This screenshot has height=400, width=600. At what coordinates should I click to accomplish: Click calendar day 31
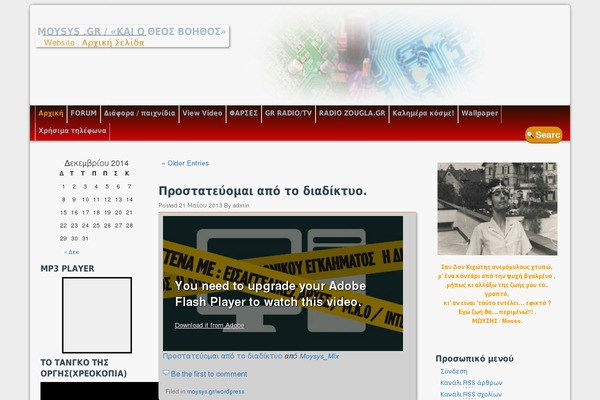tap(85, 238)
